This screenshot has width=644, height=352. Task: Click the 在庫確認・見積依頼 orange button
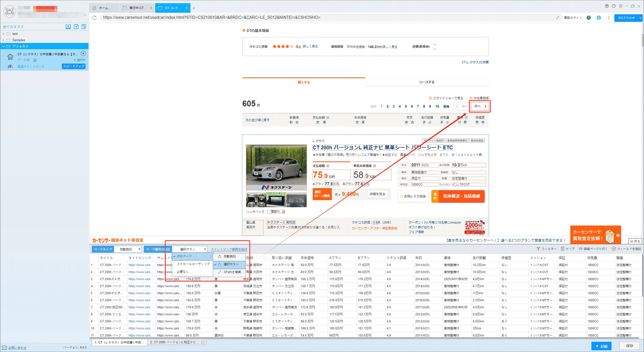tap(457, 196)
